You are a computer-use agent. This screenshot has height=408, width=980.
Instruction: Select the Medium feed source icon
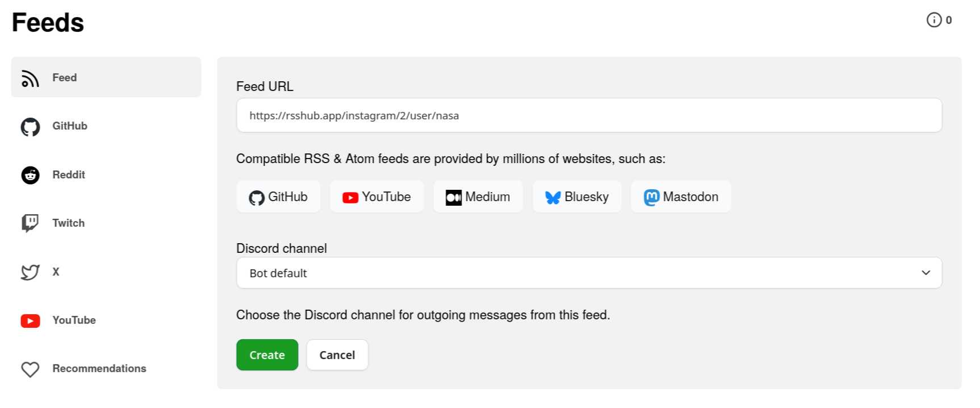454,197
